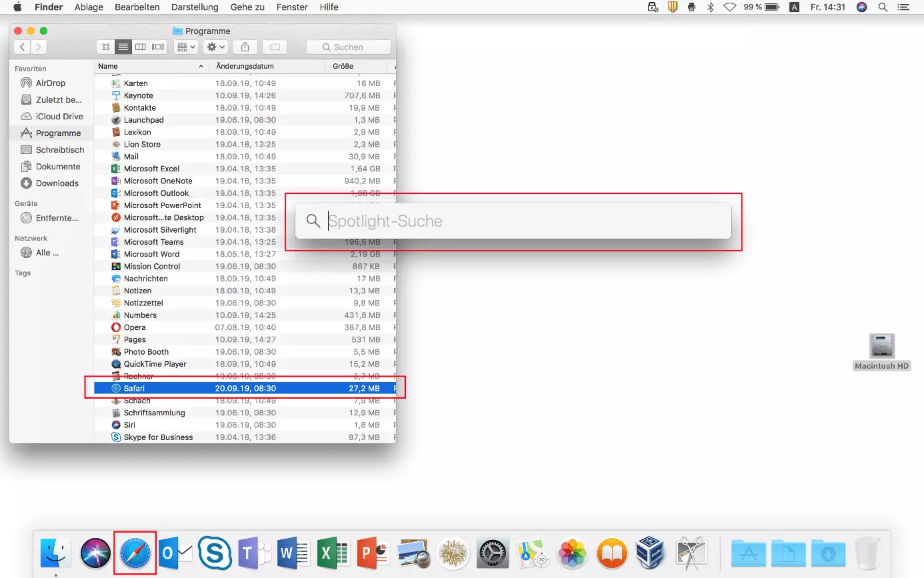Image resolution: width=924 pixels, height=578 pixels.
Task: Open Maps from the Dock
Action: (533, 553)
